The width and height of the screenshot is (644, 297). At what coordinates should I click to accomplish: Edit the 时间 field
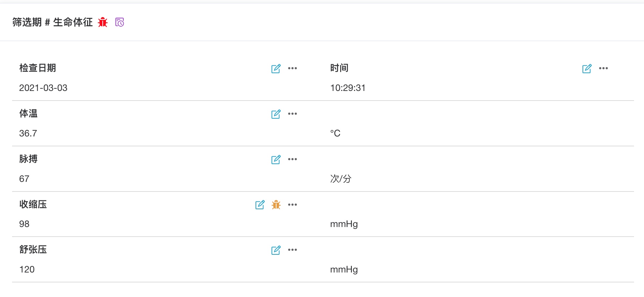point(587,69)
